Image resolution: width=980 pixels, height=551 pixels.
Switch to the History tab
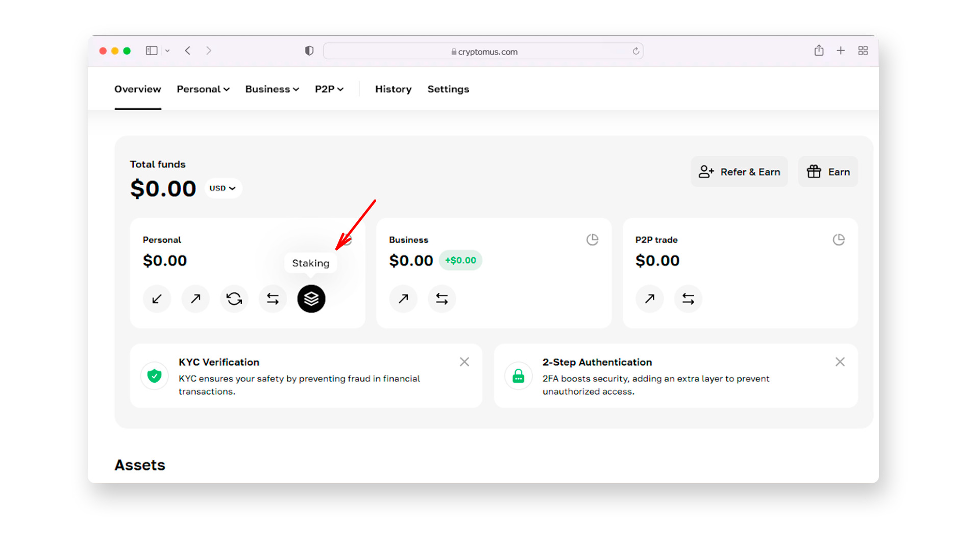[x=393, y=89]
